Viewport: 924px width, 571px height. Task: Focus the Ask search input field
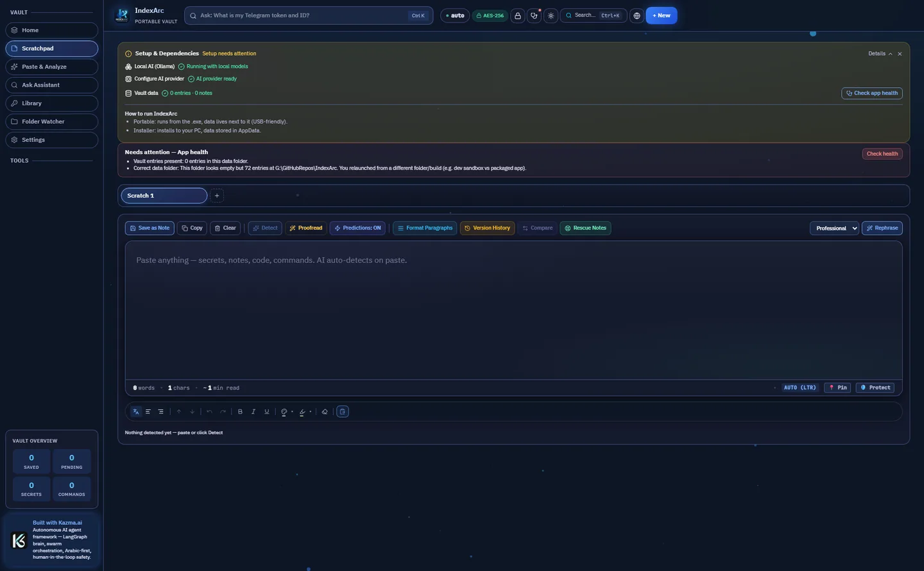pyautogui.click(x=309, y=15)
